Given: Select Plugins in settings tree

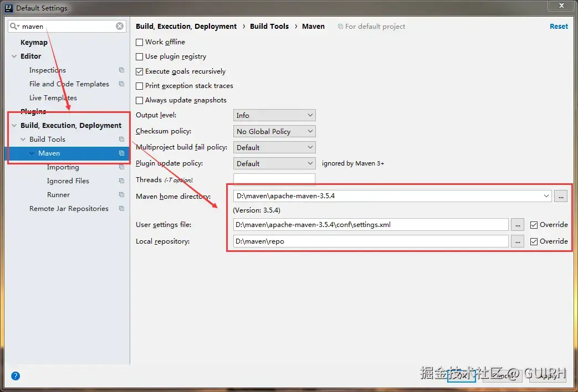Looking at the screenshot, I should pyautogui.click(x=33, y=112).
